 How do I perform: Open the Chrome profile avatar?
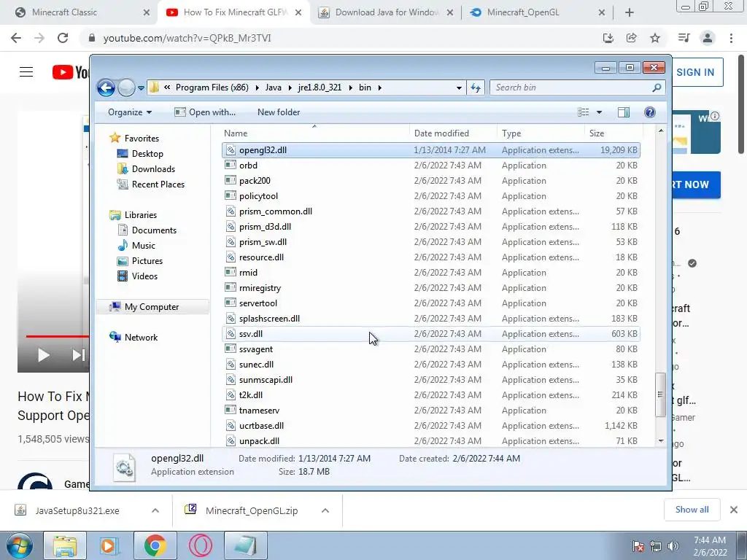pyautogui.click(x=708, y=38)
